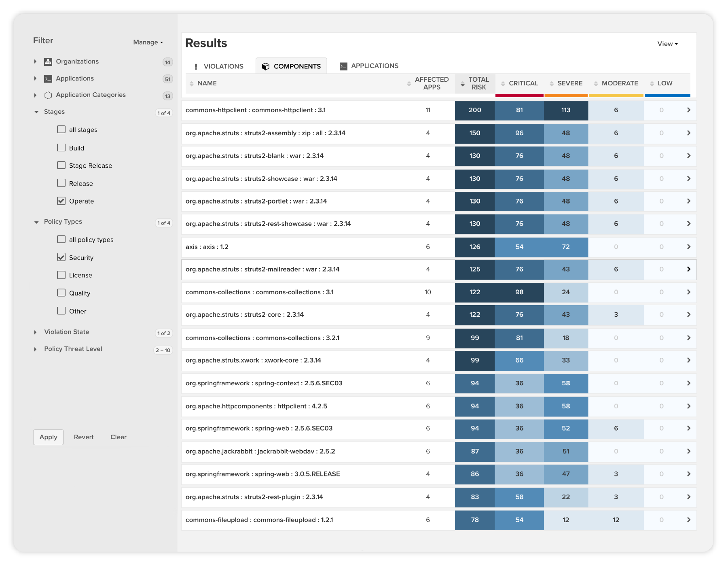Open details arrow for struts2-assembly row
This screenshot has width=728, height=567.
click(x=689, y=133)
